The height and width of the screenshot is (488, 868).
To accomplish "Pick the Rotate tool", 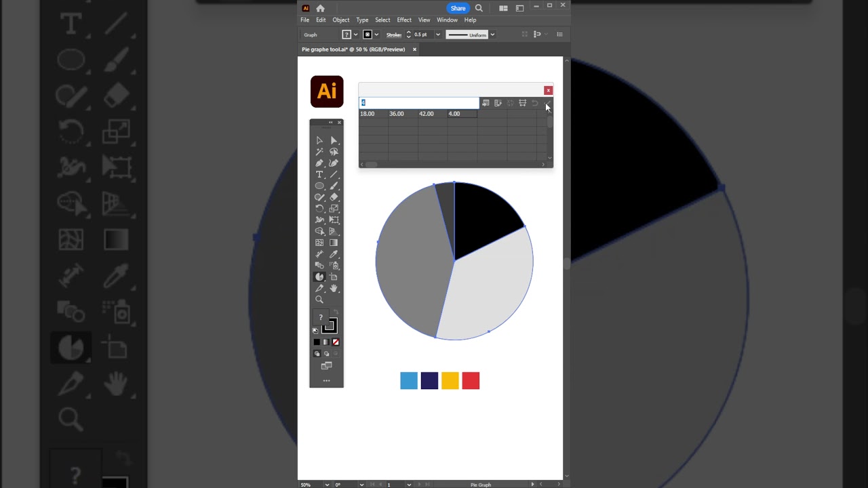I will pyautogui.click(x=319, y=209).
